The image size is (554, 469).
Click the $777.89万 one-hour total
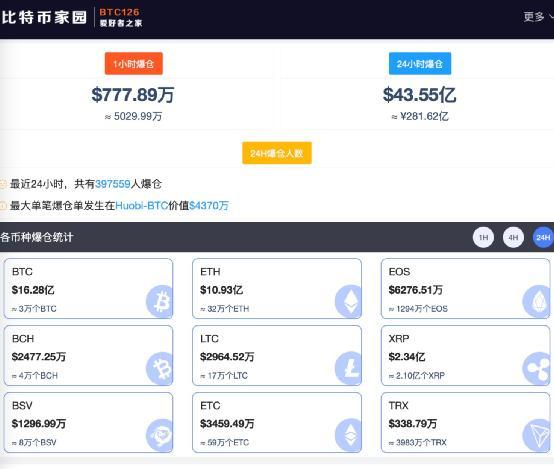click(132, 95)
